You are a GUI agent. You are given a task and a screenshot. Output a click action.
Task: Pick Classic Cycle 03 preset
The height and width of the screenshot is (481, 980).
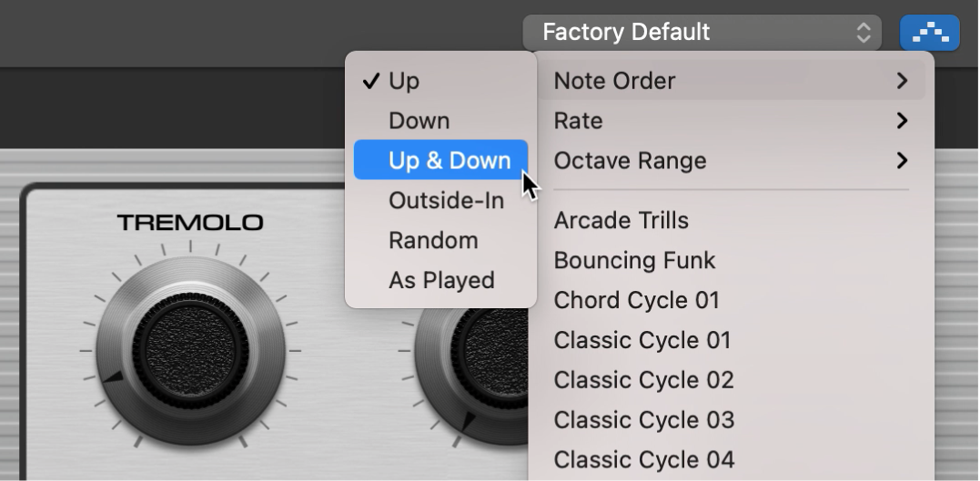click(x=643, y=421)
